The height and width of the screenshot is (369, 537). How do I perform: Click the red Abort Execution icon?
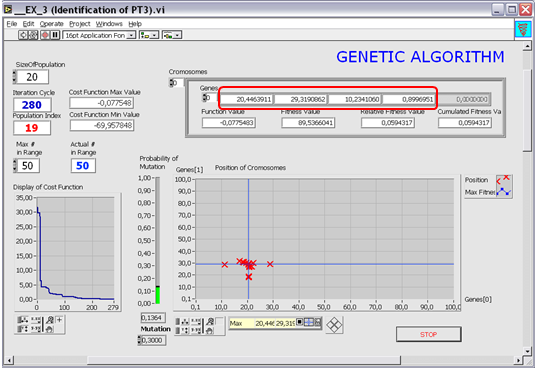pos(45,35)
